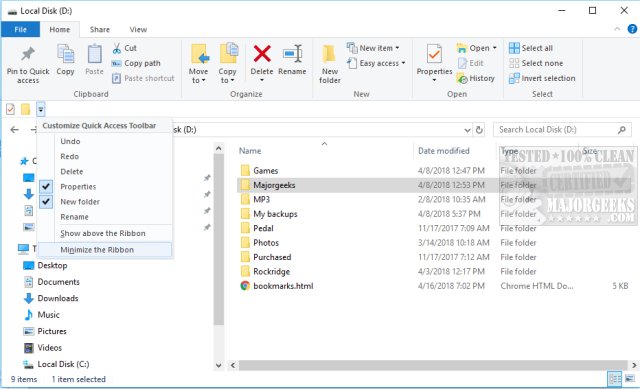Click the Rename ribbon icon
640x389 pixels.
pos(293,54)
